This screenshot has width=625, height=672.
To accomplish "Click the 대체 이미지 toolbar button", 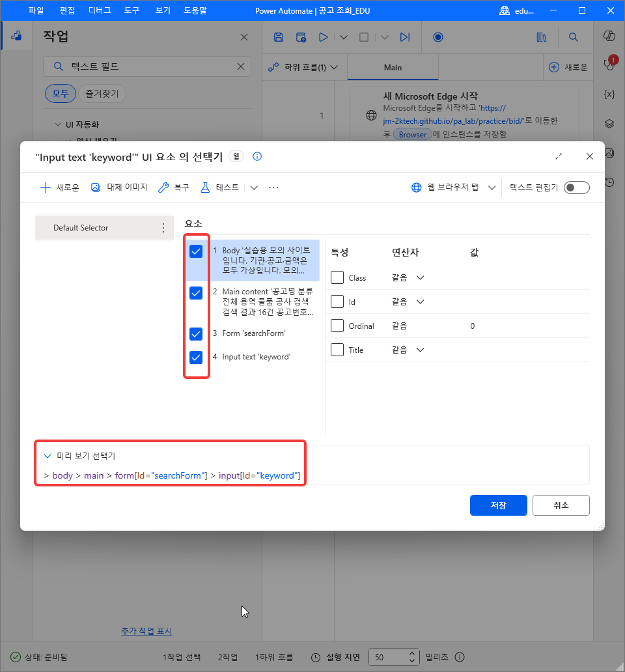I will coord(119,188).
